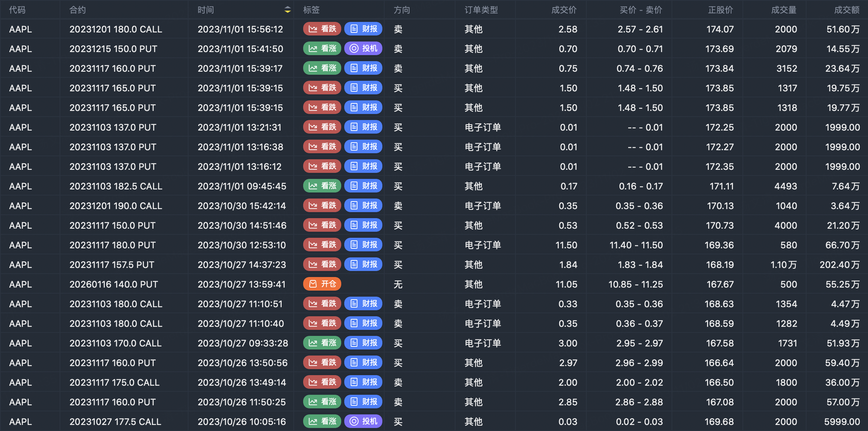Click 投机 tag on 20231215 150.0 PUT row
Screen dimensions: 868x431
pos(363,48)
